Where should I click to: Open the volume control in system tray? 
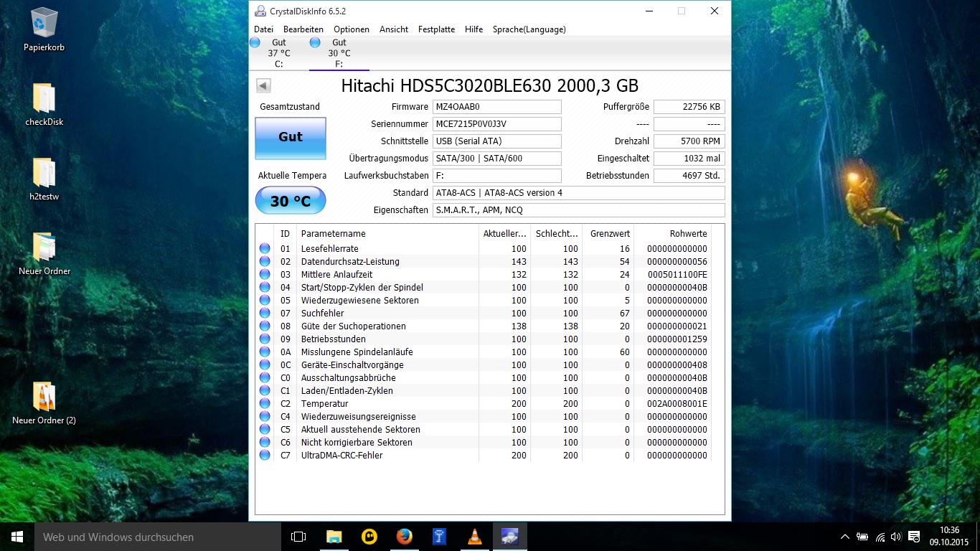[896, 537]
